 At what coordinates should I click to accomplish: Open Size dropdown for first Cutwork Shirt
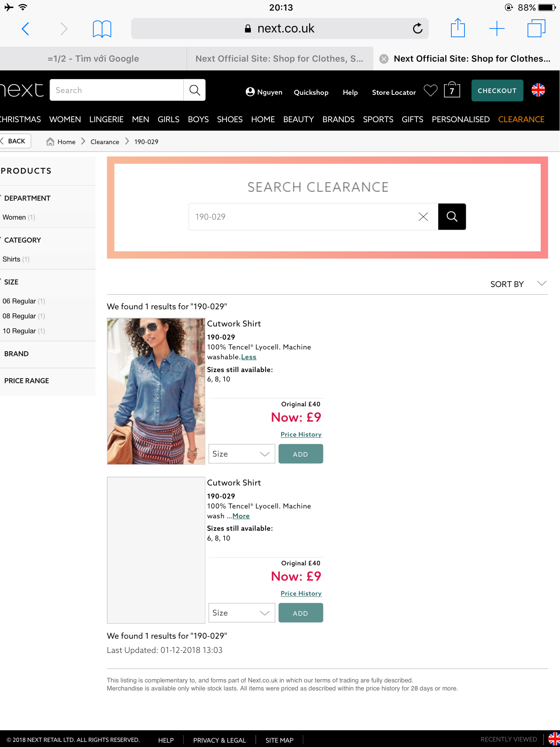pyautogui.click(x=241, y=454)
